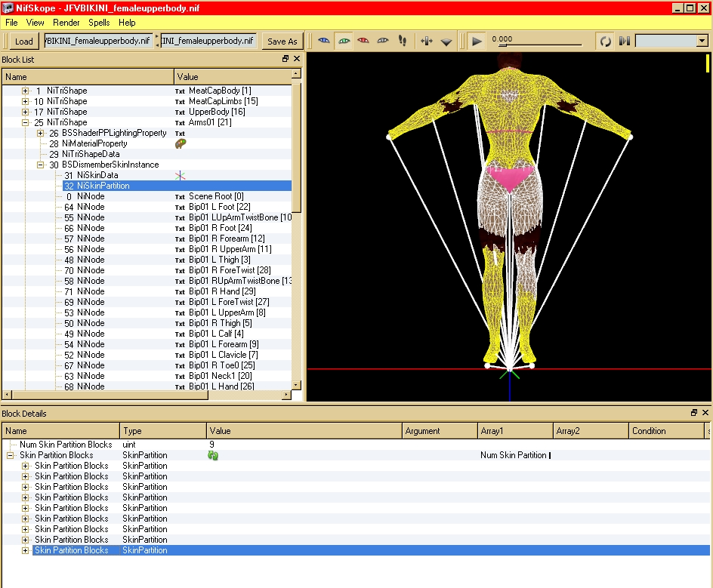Click the green refresh array icon
The height and width of the screenshot is (588, 713).
(213, 455)
